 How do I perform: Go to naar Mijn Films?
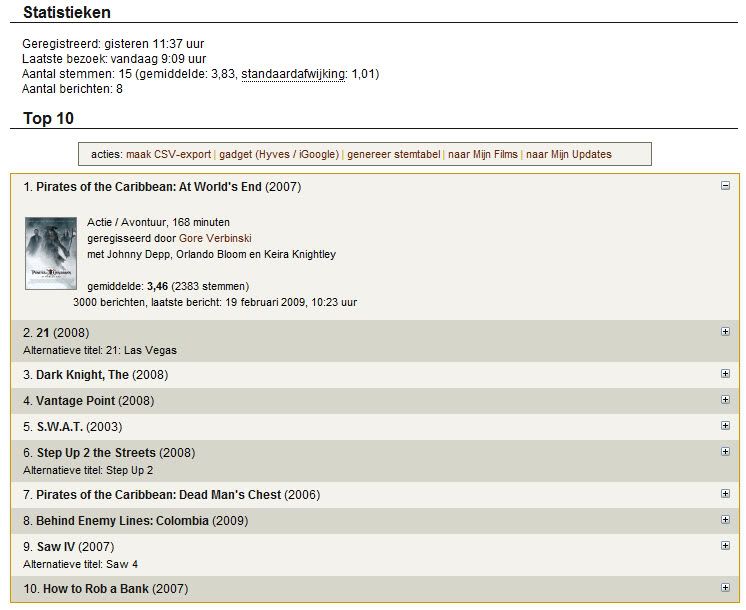(482, 155)
